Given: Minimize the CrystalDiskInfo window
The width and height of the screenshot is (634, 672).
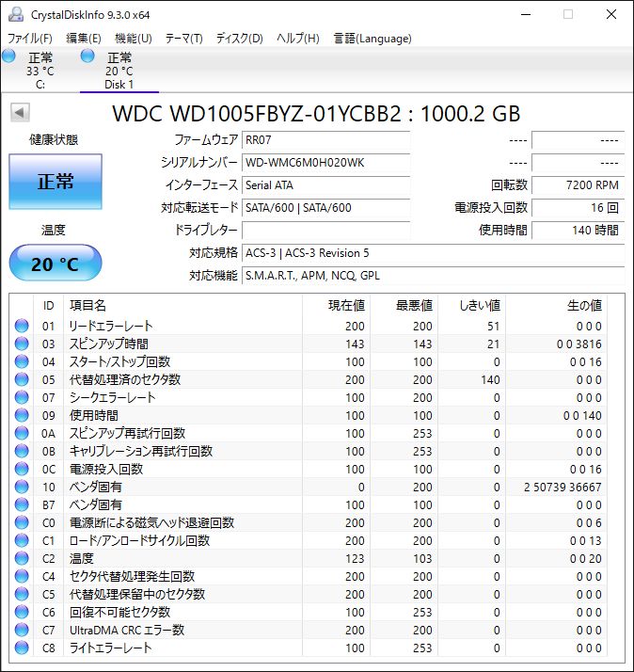Looking at the screenshot, I should [526, 14].
